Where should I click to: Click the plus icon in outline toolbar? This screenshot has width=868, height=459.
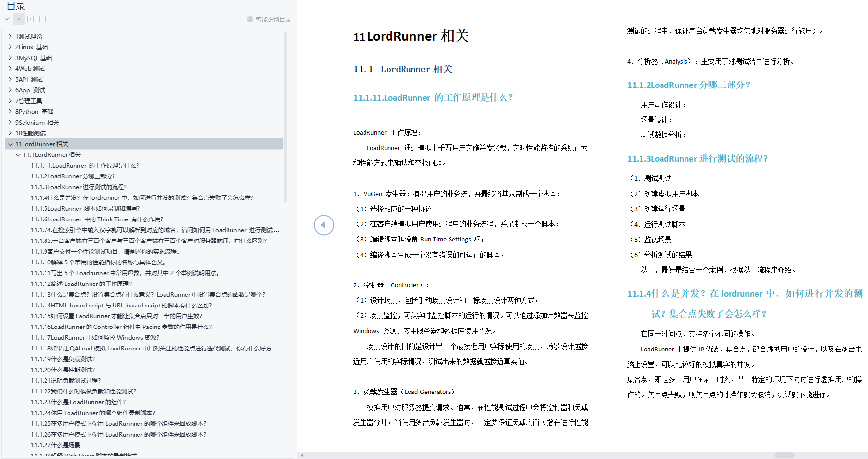tap(31, 19)
